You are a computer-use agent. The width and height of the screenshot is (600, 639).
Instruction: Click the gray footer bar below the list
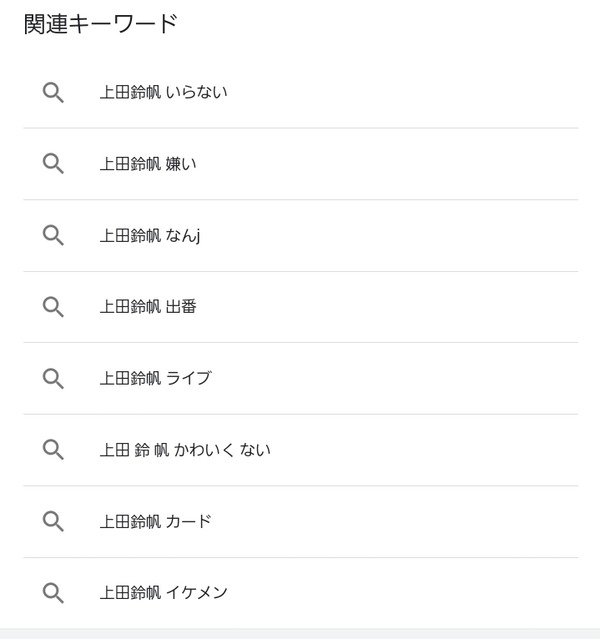300,634
